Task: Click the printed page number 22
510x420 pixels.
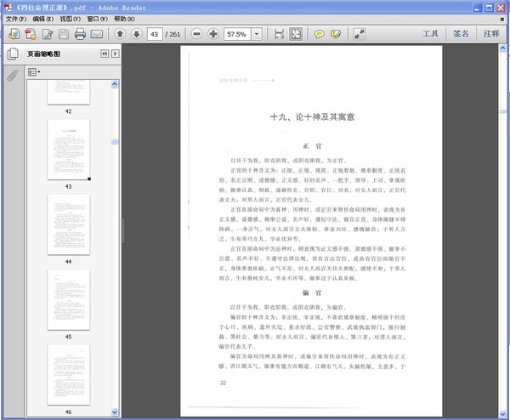Action: (x=223, y=383)
